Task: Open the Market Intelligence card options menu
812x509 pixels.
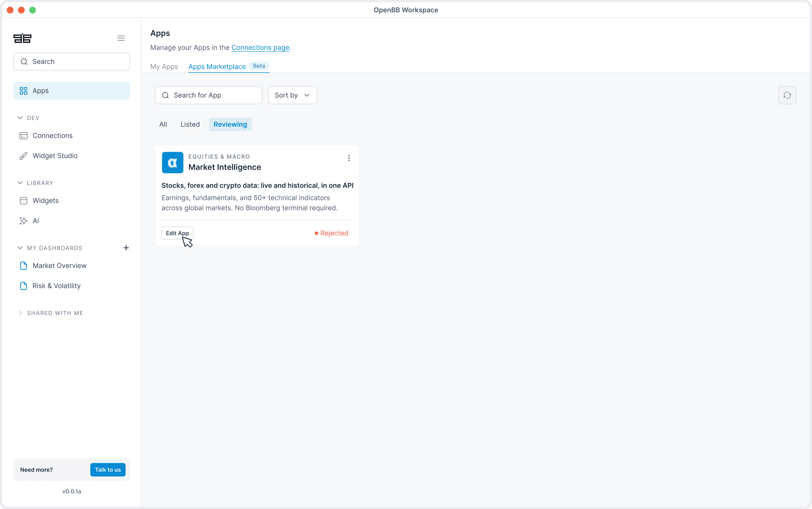Action: tap(349, 158)
